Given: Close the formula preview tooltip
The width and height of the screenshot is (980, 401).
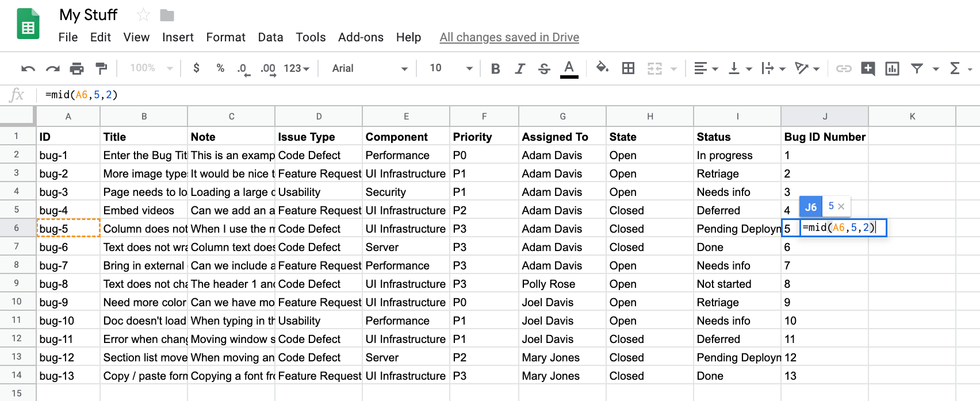Looking at the screenshot, I should coord(841,206).
